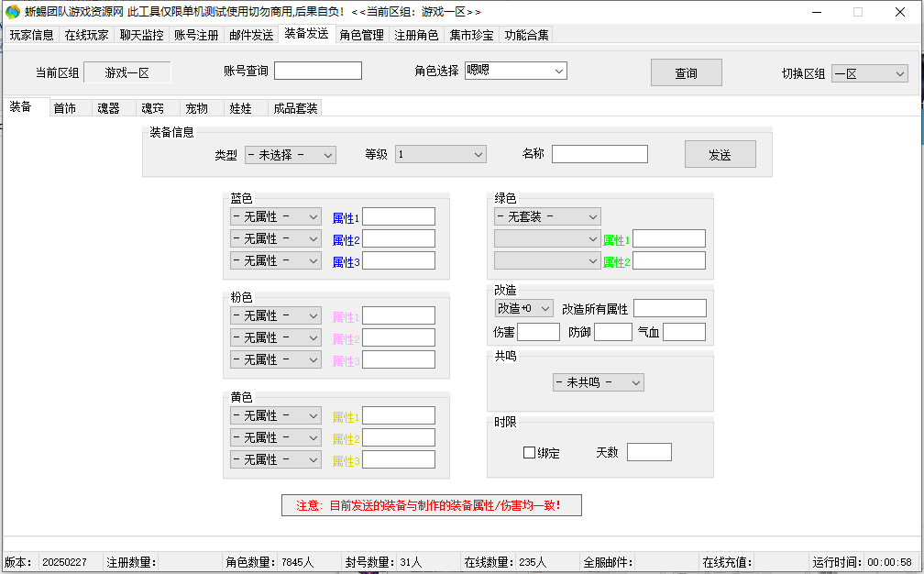Open the 角色选择 combo box
The height and width of the screenshot is (574, 924).
click(x=515, y=71)
